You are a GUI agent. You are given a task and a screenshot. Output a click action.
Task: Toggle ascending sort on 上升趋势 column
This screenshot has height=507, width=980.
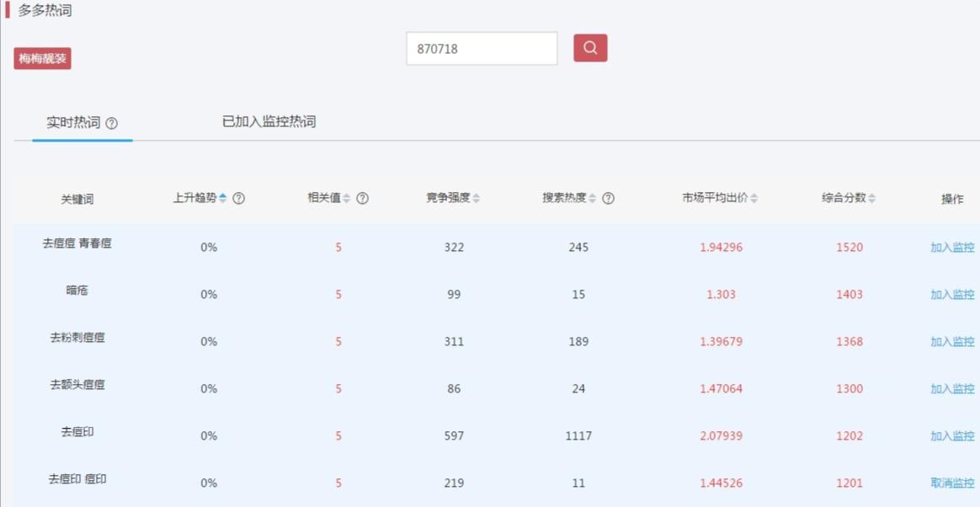(223, 197)
